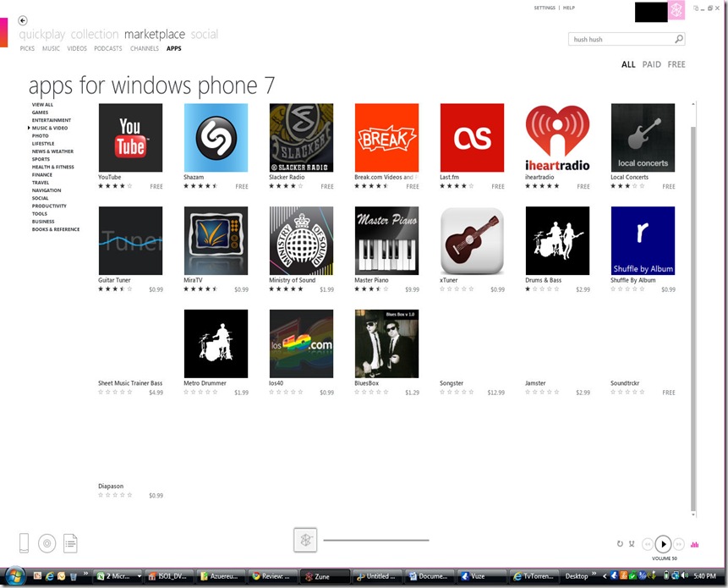Screen dimensions: 728x588
Task: Select the Drums & Bass app tile
Action: pyautogui.click(x=557, y=240)
